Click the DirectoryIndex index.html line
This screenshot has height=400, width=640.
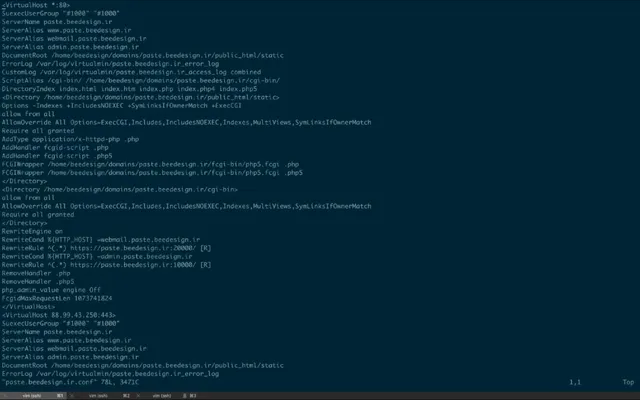click(129, 89)
